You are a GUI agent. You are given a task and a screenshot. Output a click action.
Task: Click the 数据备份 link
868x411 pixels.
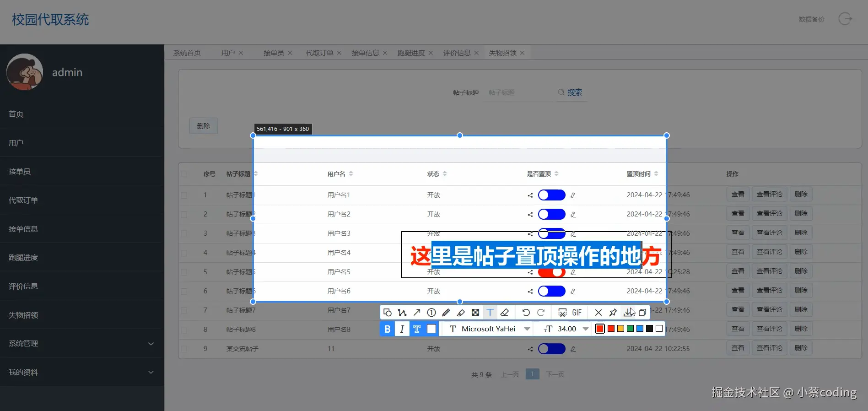pos(812,19)
